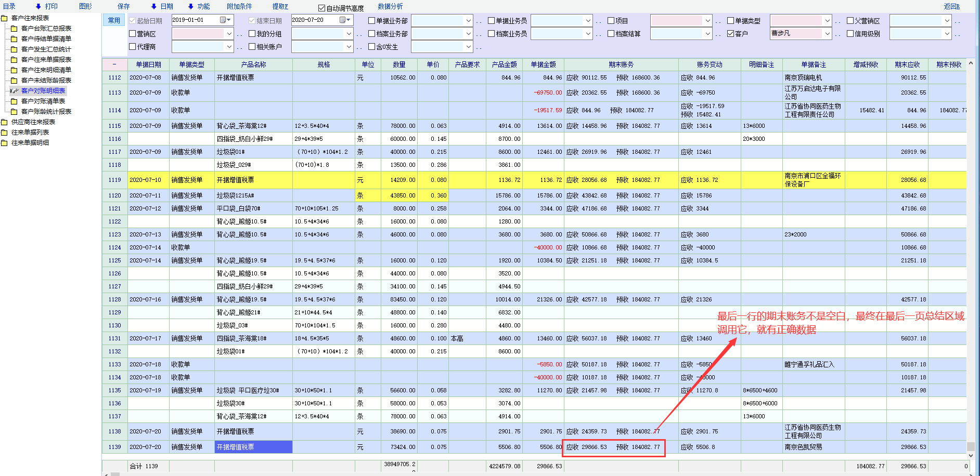Click the 返回 link at top right

951,7
